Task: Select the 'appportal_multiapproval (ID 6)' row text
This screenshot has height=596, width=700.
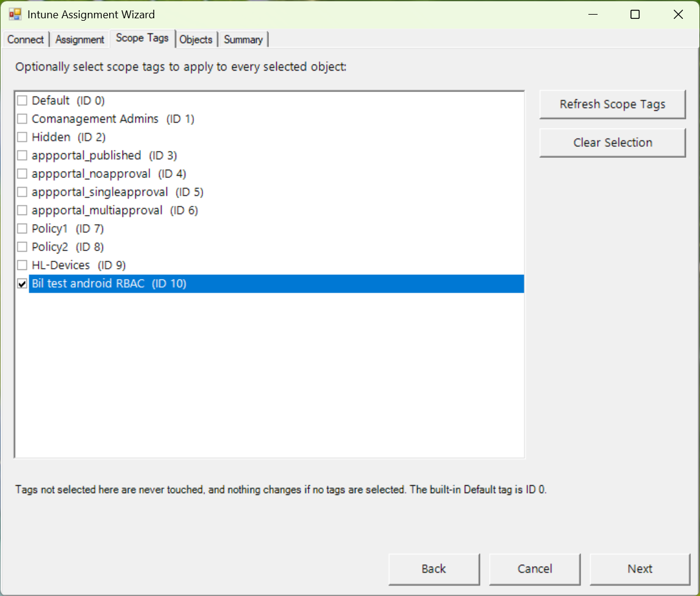Action: [x=115, y=210]
